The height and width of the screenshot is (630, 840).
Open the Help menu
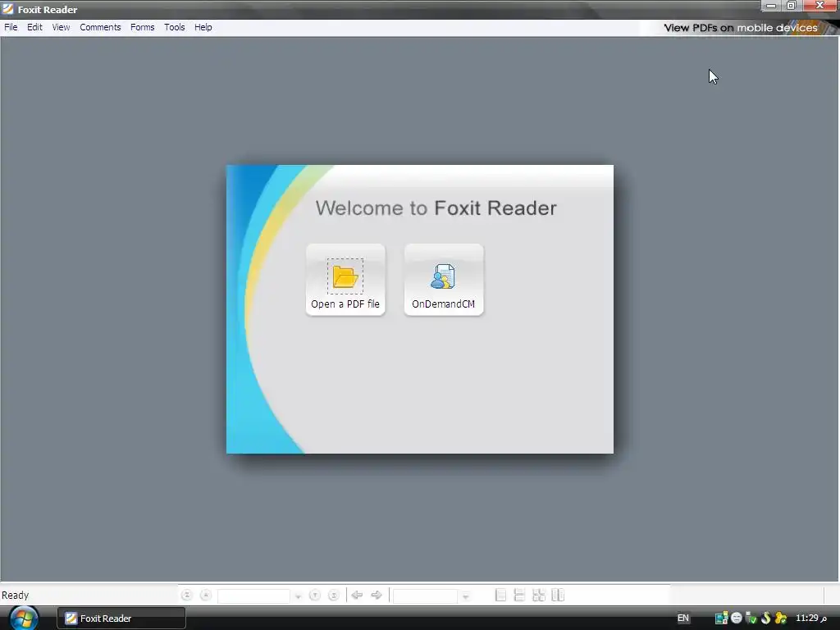pos(203,27)
